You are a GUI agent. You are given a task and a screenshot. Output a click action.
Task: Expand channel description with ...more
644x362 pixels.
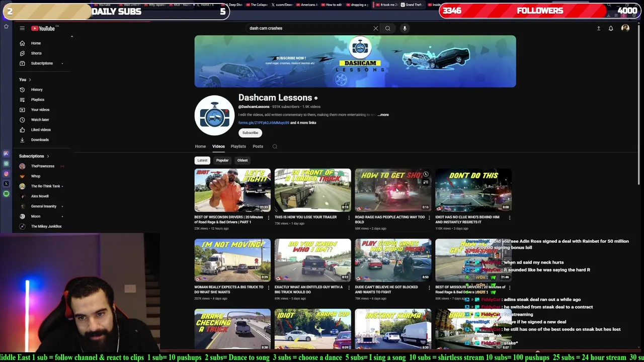(x=383, y=115)
